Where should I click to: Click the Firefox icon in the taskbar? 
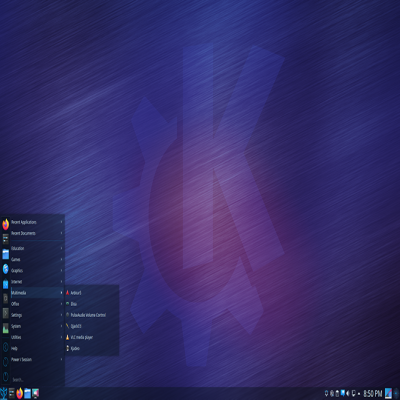point(20,393)
